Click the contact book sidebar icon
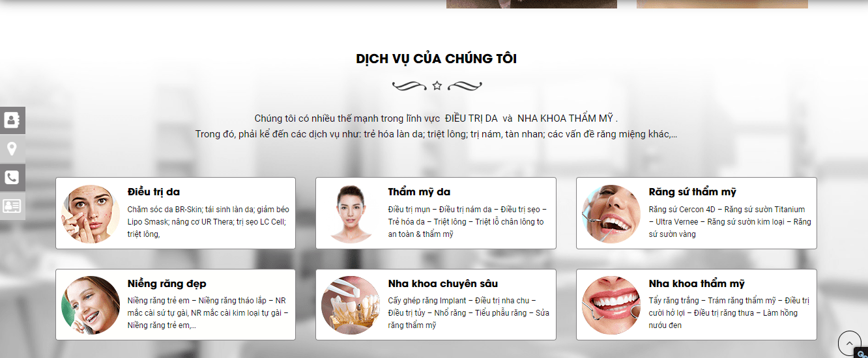The width and height of the screenshot is (868, 358). [x=12, y=120]
